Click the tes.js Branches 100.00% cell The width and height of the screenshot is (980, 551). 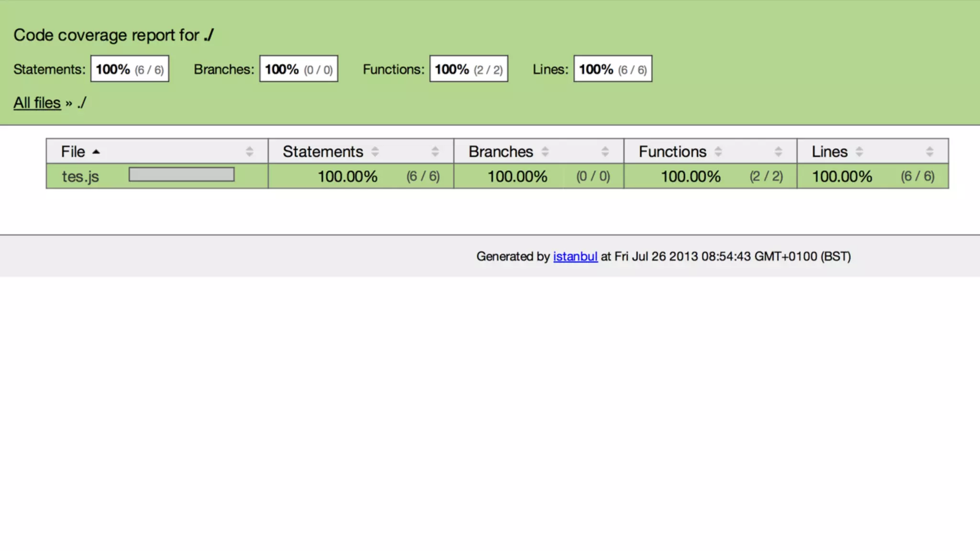517,176
